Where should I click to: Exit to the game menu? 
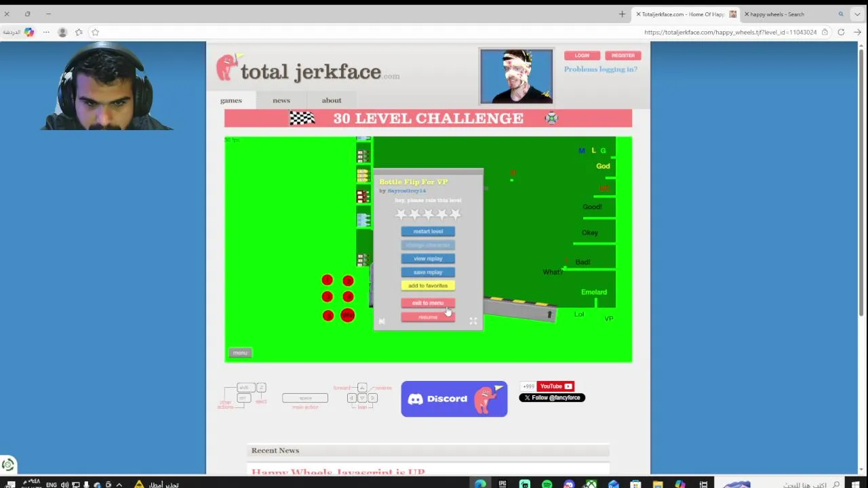point(428,303)
